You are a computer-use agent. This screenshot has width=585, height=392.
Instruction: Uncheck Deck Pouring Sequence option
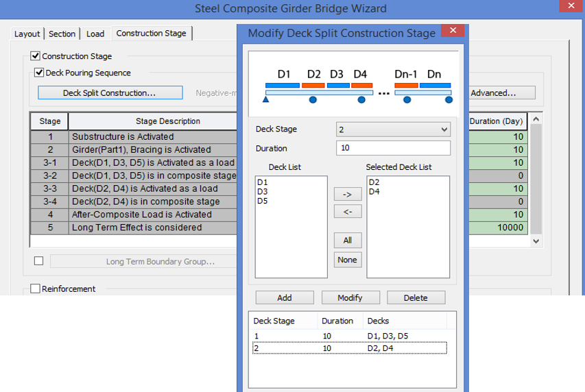pyautogui.click(x=39, y=73)
